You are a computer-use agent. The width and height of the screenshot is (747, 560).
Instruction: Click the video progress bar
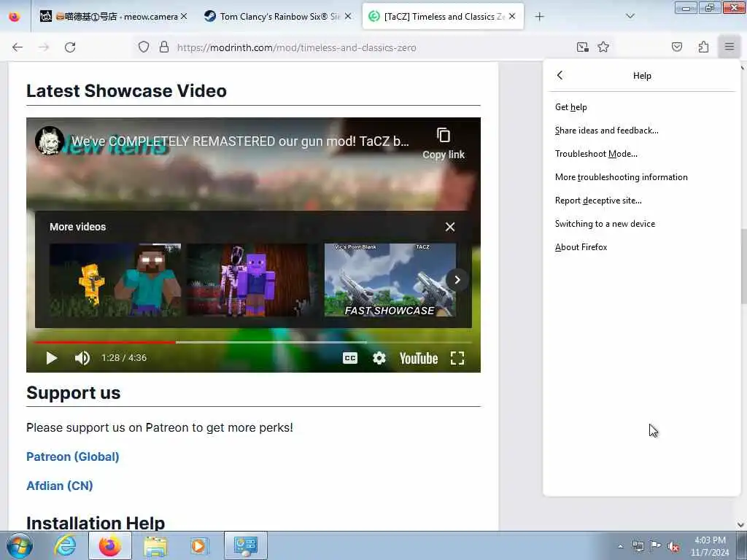253,342
